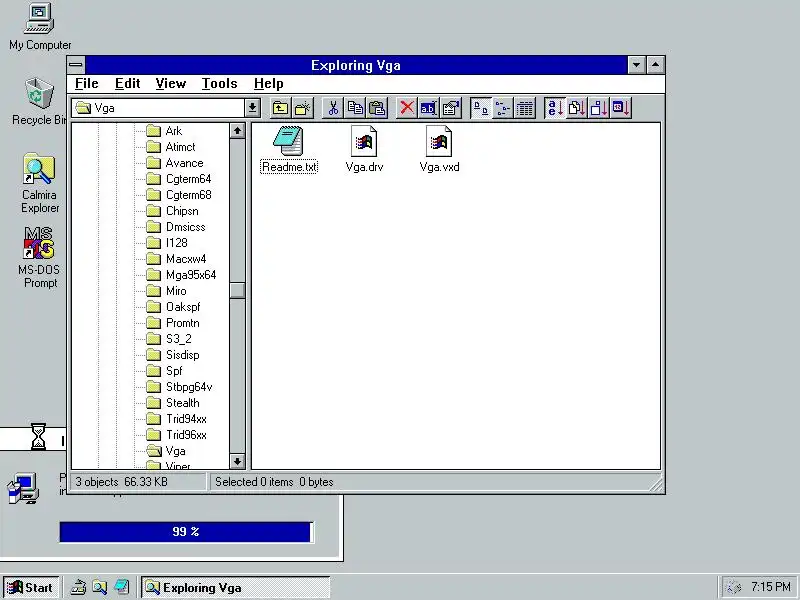Click the system tray icon

tap(733, 588)
